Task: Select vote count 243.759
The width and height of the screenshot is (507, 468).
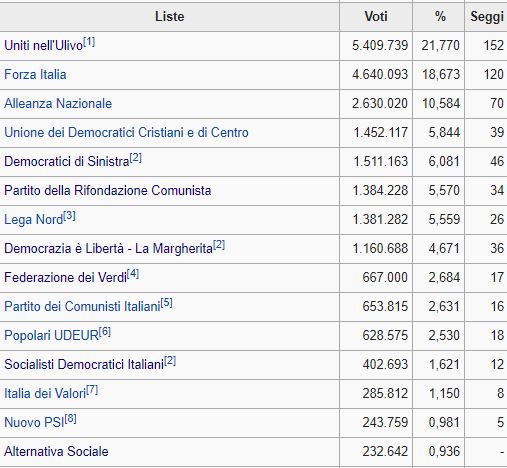Action: coord(385,423)
